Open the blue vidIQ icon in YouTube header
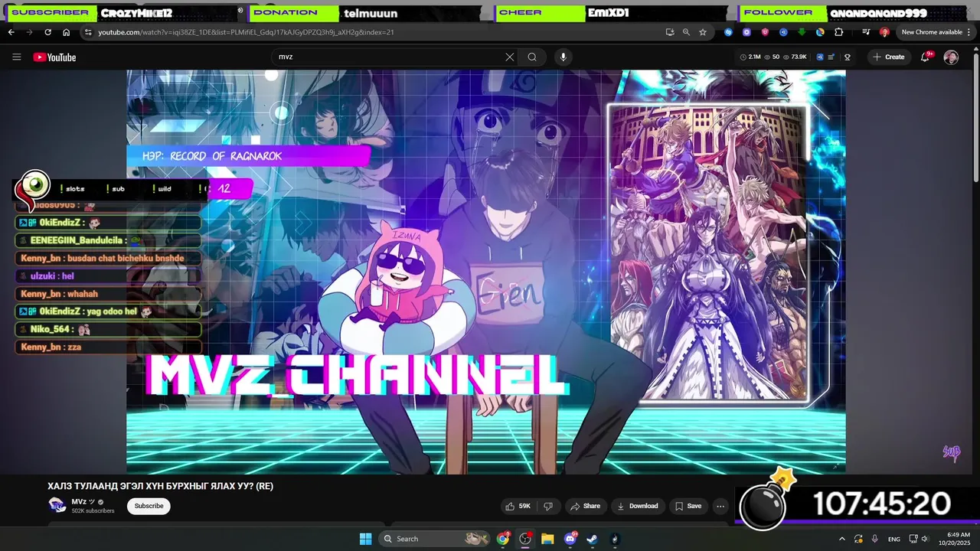The width and height of the screenshot is (980, 551). [820, 57]
